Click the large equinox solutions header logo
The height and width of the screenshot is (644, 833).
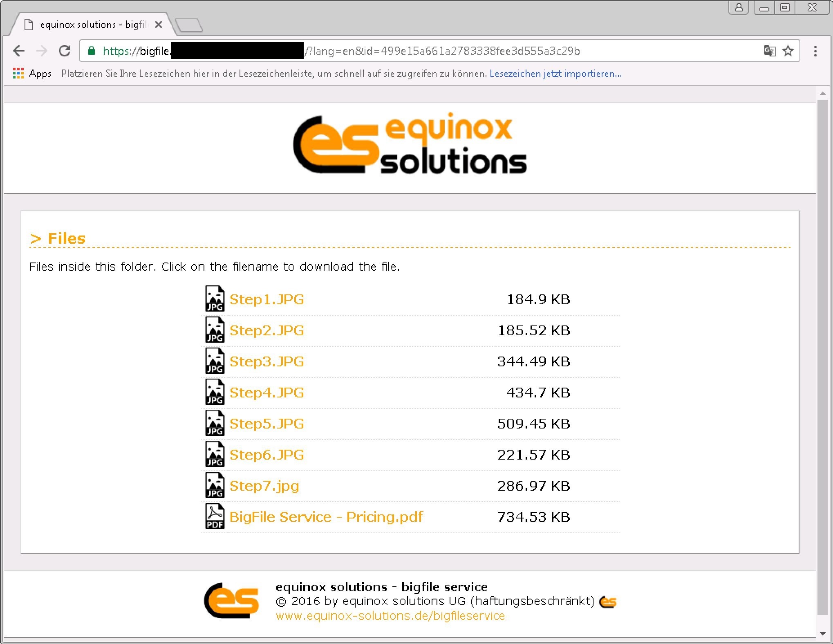[410, 143]
